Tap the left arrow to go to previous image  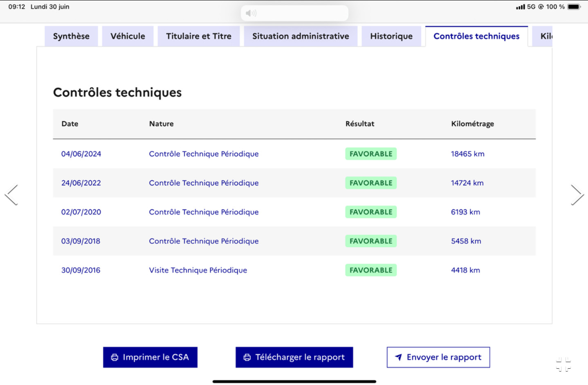11,195
